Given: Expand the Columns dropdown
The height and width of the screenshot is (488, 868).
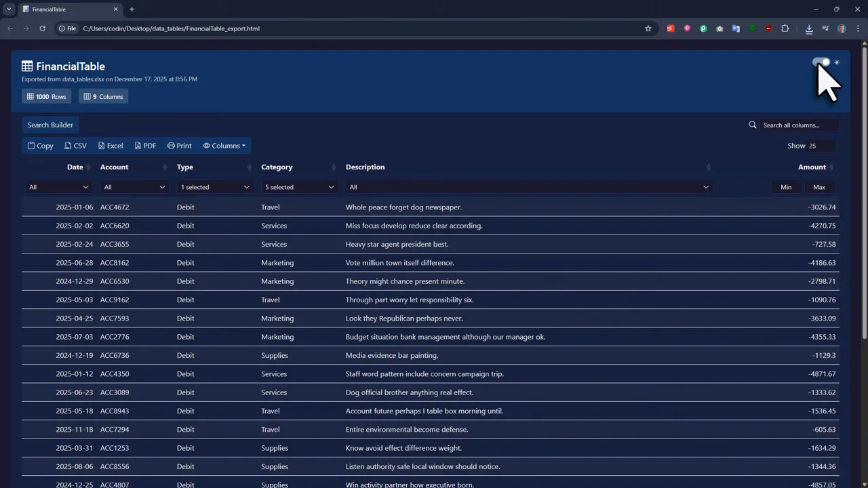Looking at the screenshot, I should [x=224, y=145].
